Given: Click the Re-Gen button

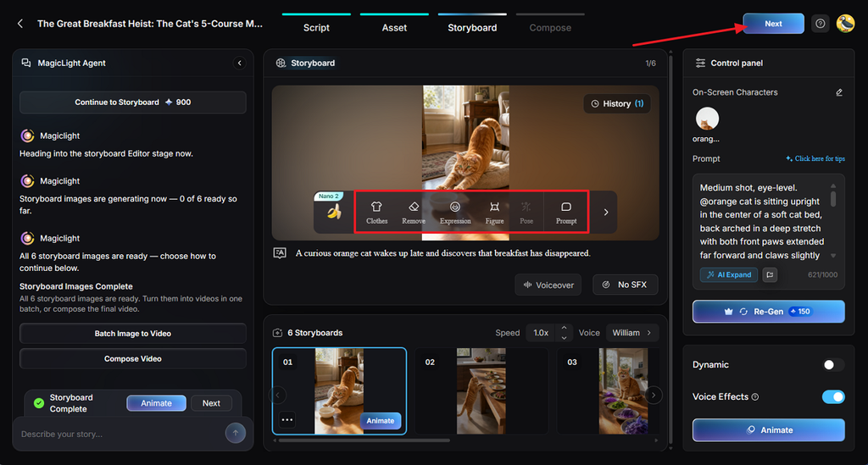Looking at the screenshot, I should click(x=768, y=312).
